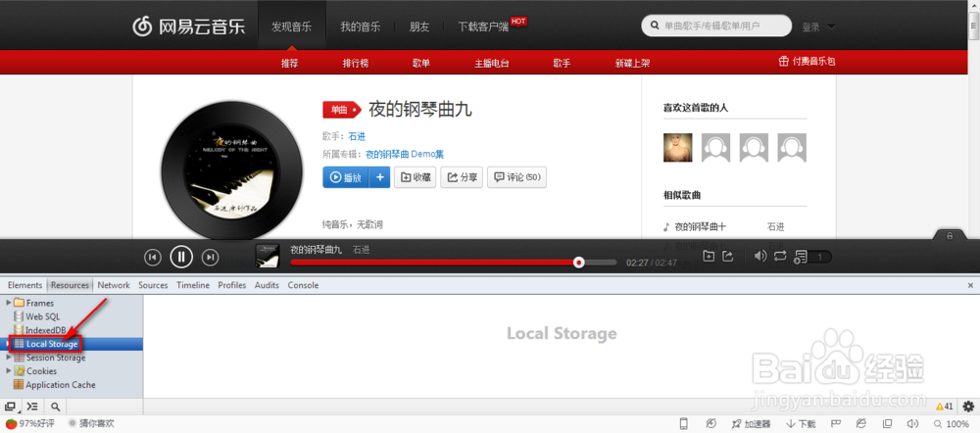Expand the Frames tree arrow

pyautogui.click(x=8, y=303)
